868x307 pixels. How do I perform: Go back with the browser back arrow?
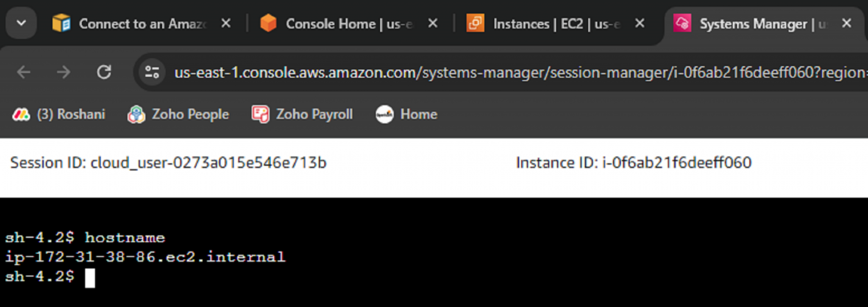24,72
